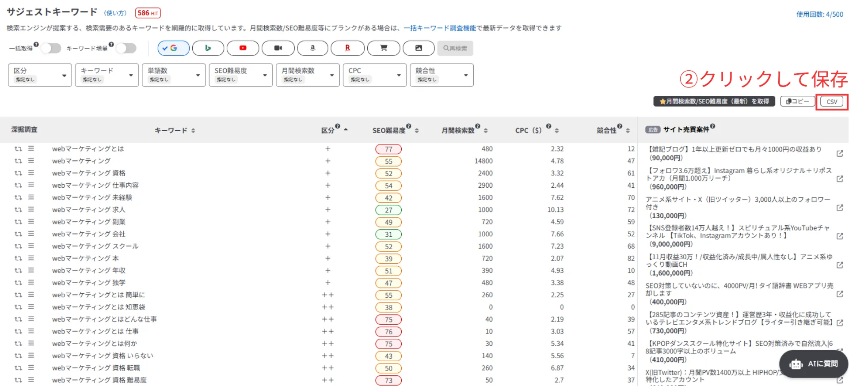Open external link for スピリチュアル系YouTube listing
Image resolution: width=868 pixels, height=386 pixels.
coord(840,236)
